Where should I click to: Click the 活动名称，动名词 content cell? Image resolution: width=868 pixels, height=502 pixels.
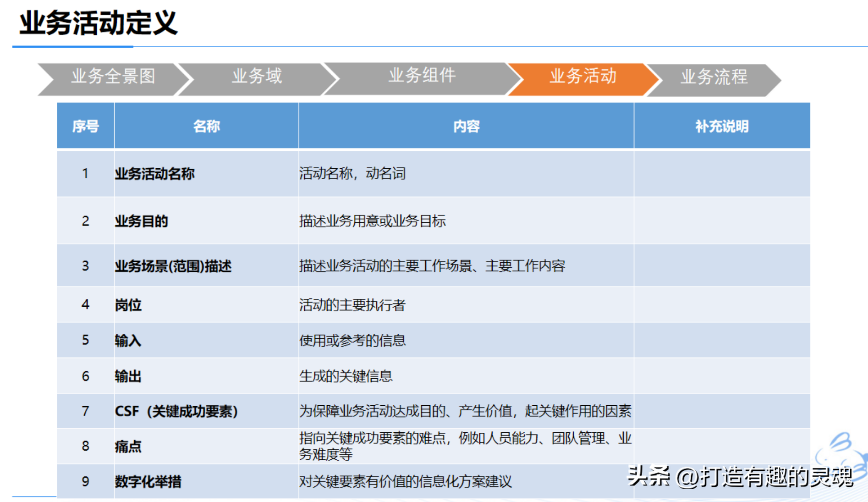(466, 174)
